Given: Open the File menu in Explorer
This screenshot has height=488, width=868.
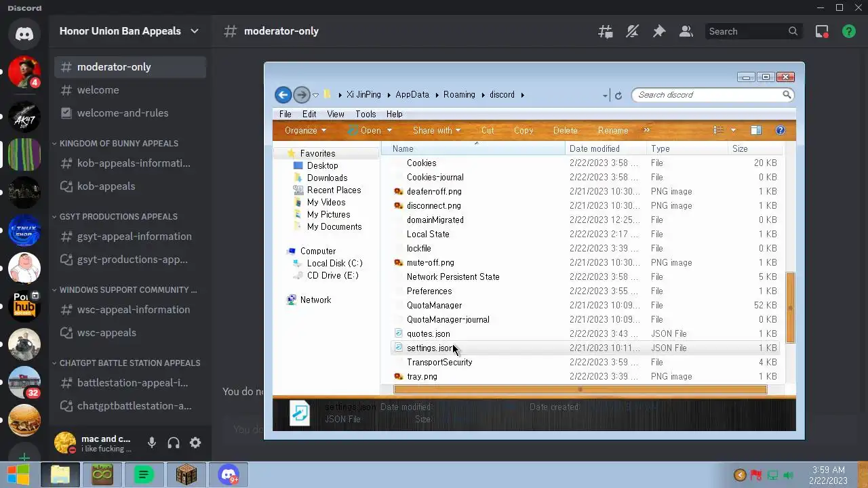Looking at the screenshot, I should click(x=285, y=114).
